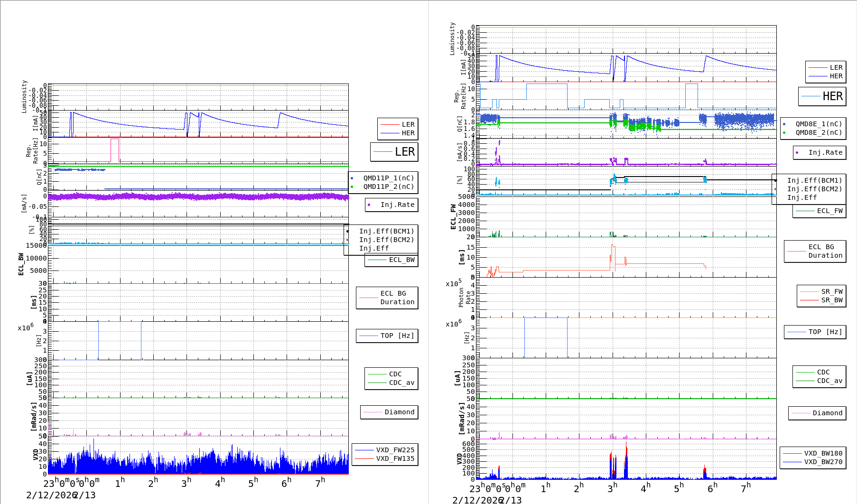
Task: Select the VXD_BW270 legend entry
Action: pyautogui.click(x=823, y=462)
